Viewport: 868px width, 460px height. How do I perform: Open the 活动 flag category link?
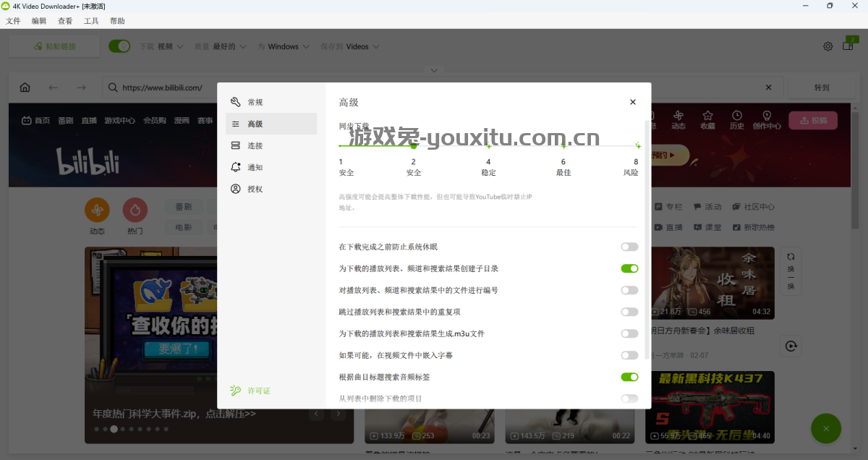(x=707, y=207)
